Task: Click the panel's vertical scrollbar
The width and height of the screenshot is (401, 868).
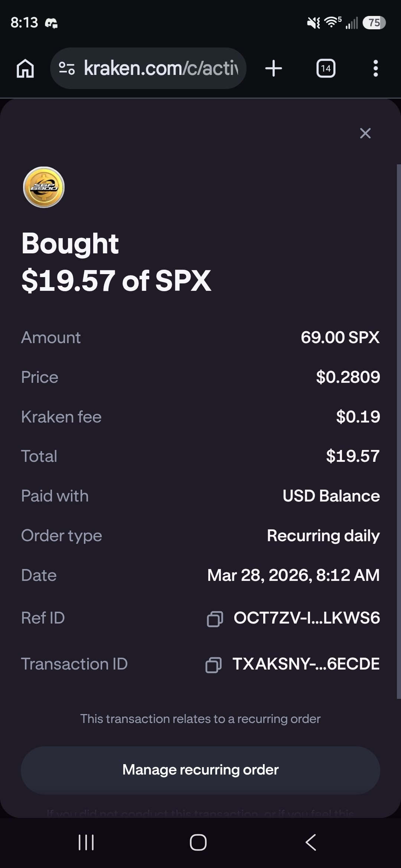Action: tap(398, 430)
